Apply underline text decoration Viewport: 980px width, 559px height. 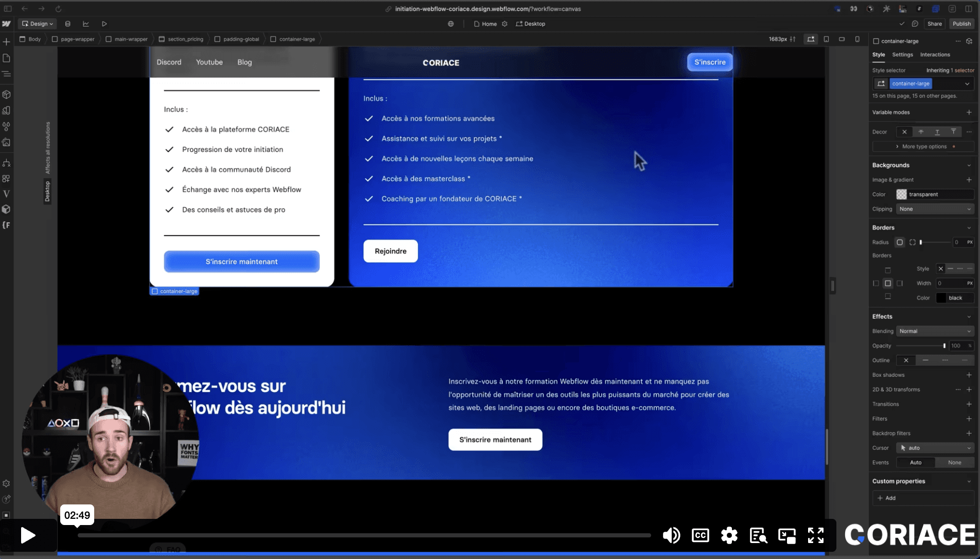pos(937,132)
